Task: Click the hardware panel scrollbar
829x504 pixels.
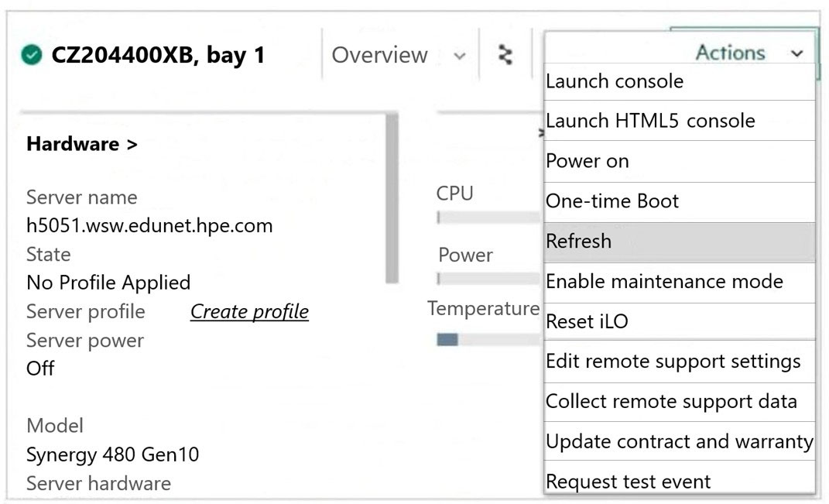Action: pos(392,198)
